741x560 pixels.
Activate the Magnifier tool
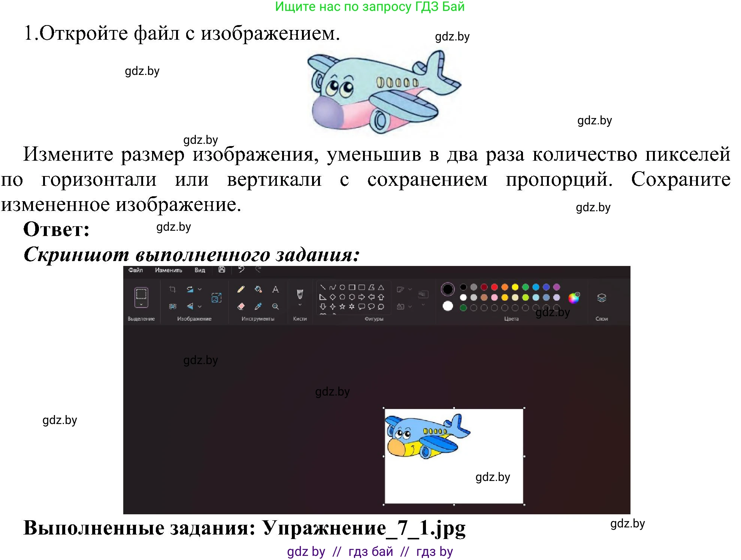(x=275, y=306)
